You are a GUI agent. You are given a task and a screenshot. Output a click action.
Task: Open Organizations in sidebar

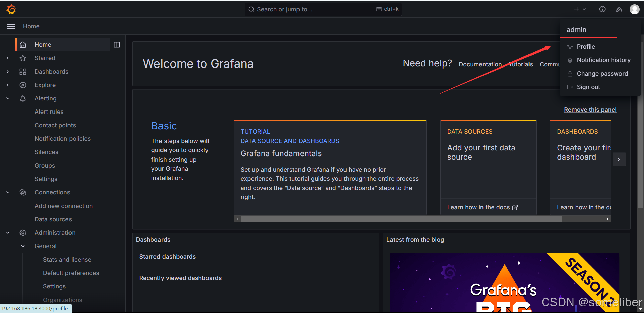tap(62, 300)
